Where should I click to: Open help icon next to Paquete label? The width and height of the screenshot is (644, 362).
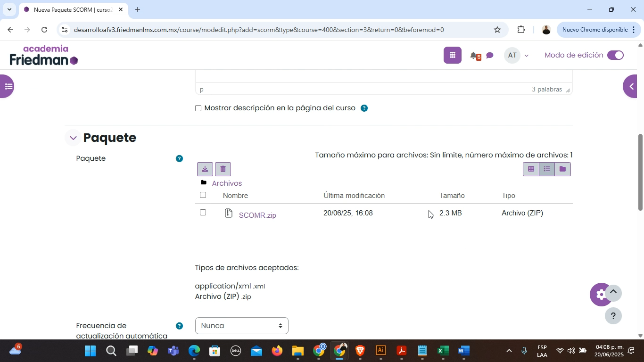179,158
